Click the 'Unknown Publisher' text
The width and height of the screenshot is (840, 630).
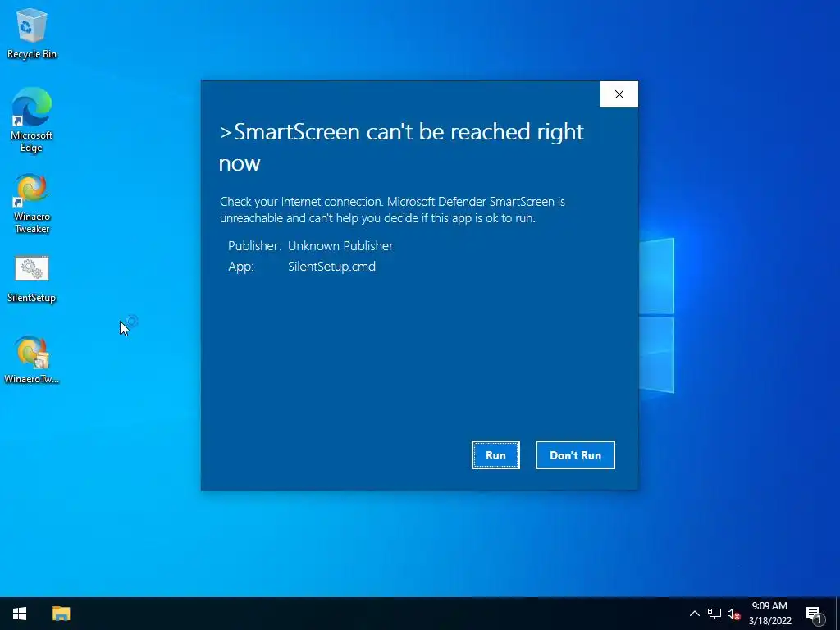(x=340, y=246)
